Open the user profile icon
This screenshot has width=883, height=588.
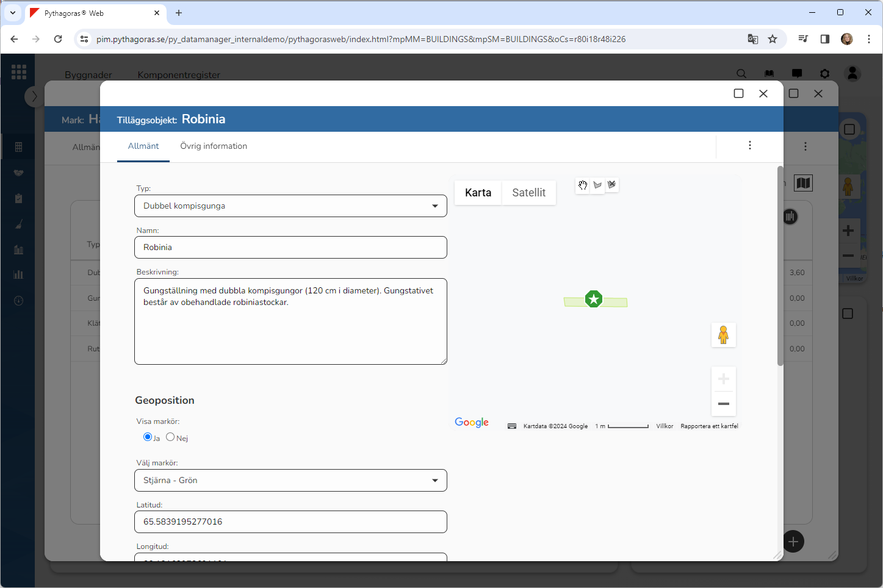pyautogui.click(x=852, y=74)
